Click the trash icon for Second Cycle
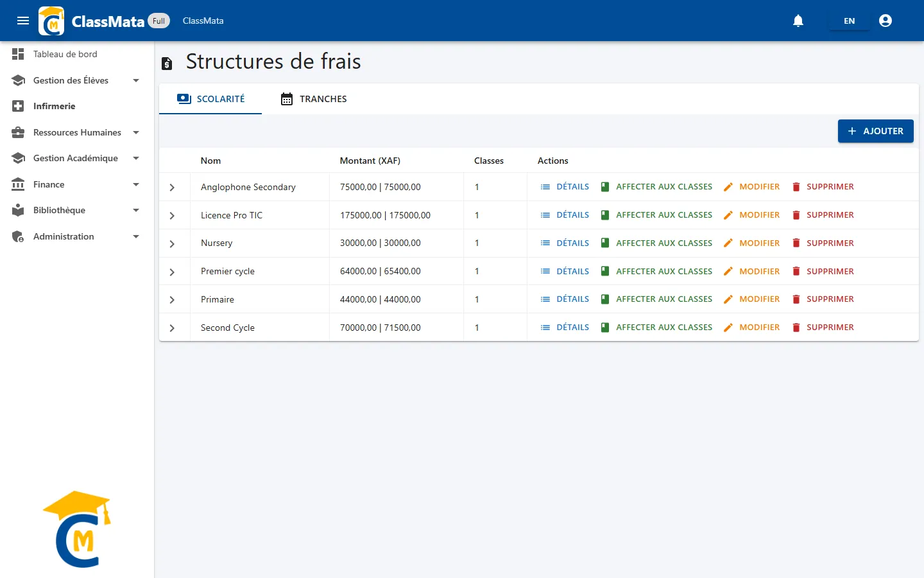 pos(796,328)
